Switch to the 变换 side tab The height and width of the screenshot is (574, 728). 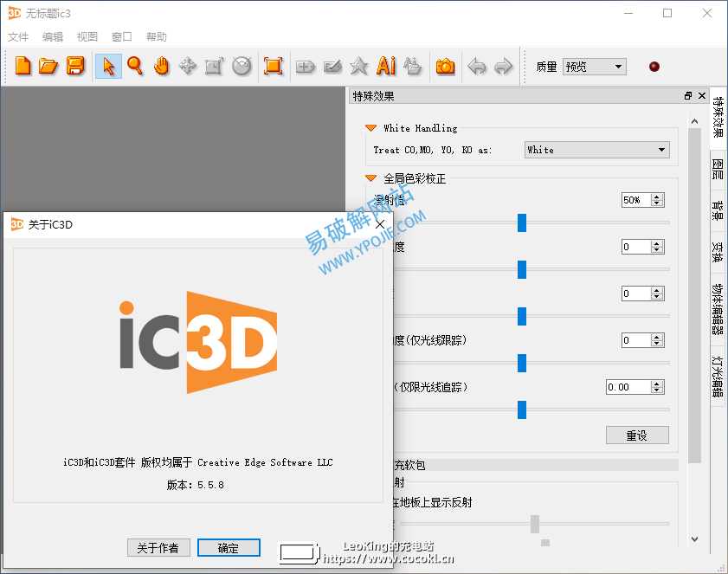tap(718, 252)
